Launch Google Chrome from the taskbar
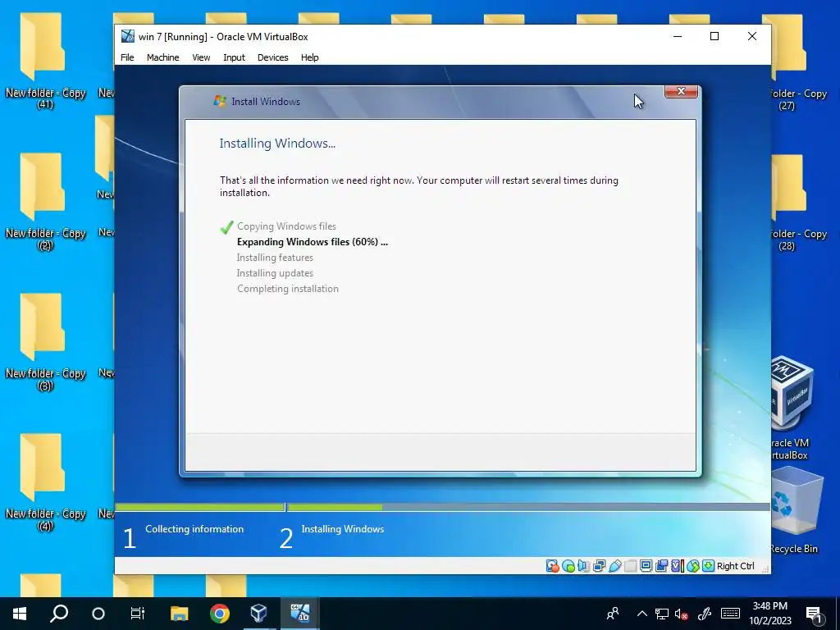840x630 pixels. point(219,614)
